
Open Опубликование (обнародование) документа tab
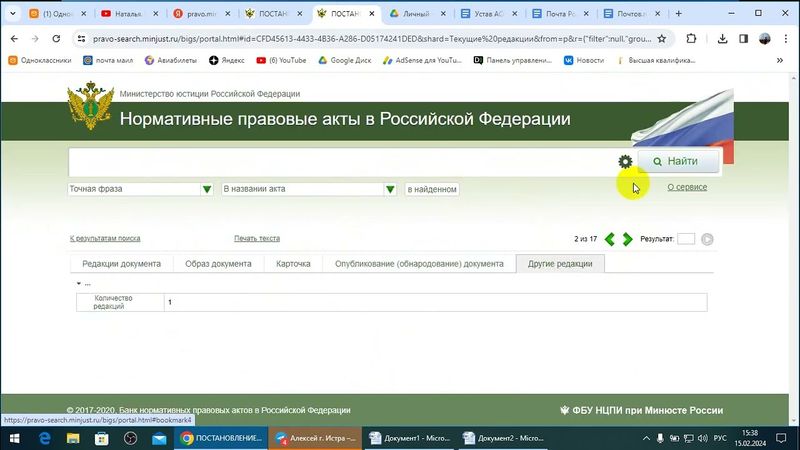click(x=419, y=264)
